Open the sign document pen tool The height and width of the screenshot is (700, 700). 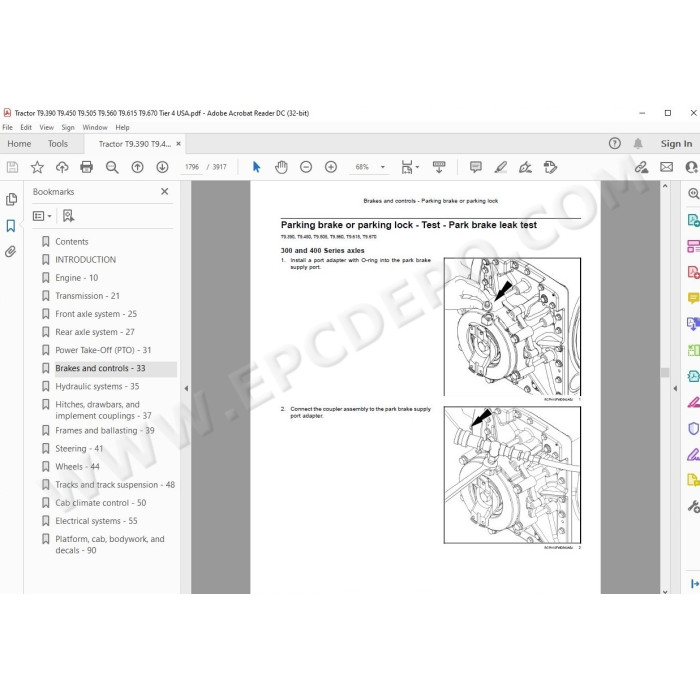(x=525, y=167)
